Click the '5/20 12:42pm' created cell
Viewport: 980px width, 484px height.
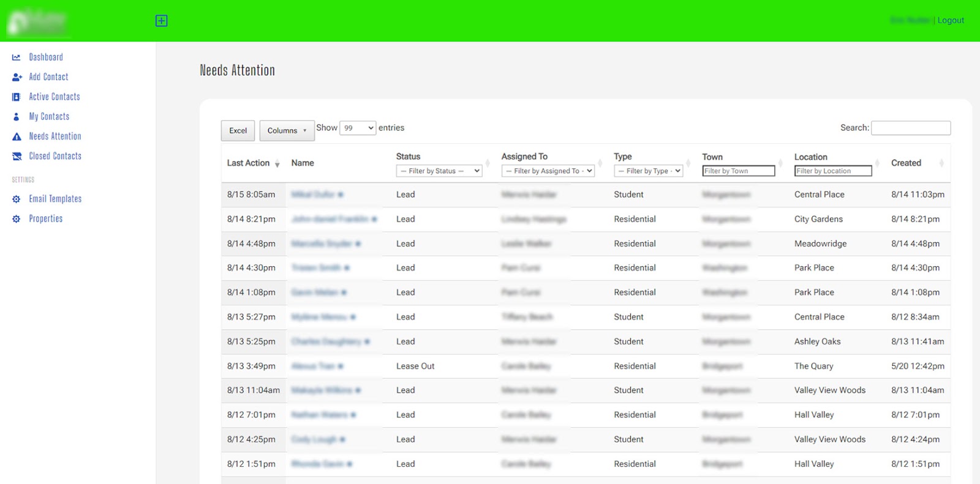click(x=918, y=366)
